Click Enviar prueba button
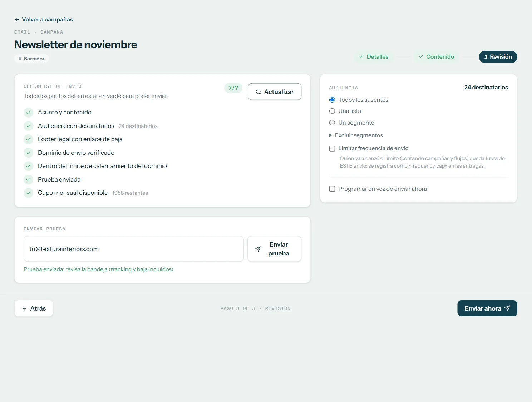532x402 pixels. 275,249
